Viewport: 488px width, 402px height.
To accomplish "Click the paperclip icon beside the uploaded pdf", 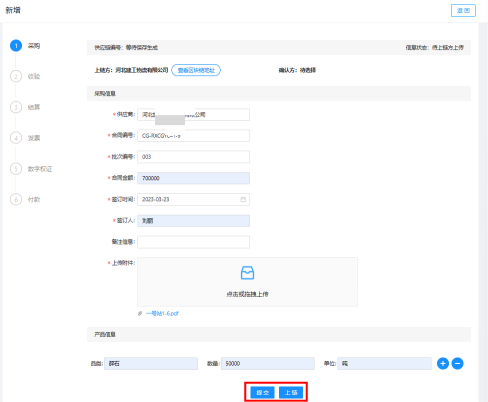I will pos(140,313).
